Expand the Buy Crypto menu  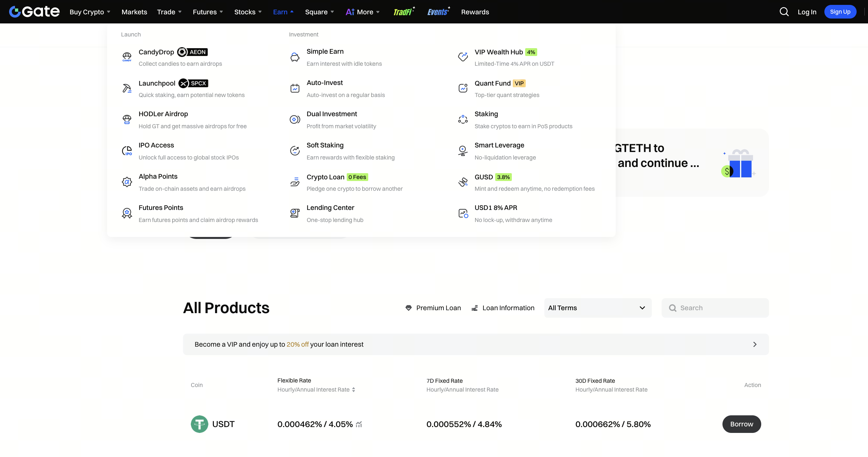point(90,12)
